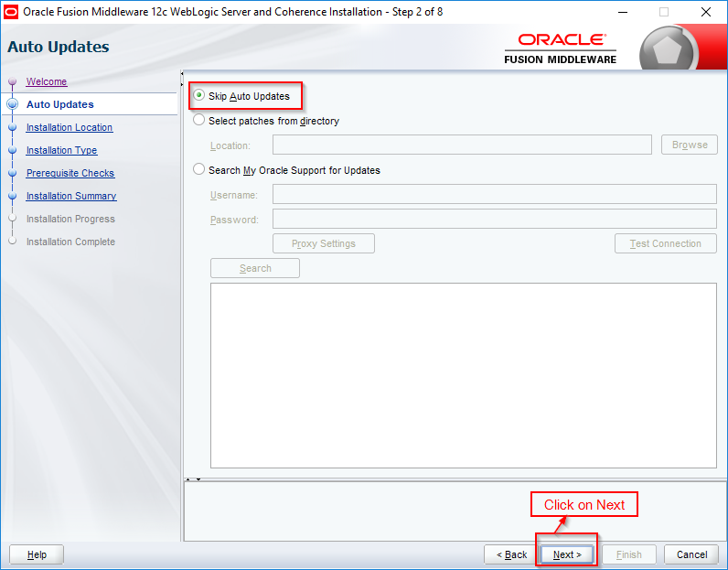Open Installation Summary step link
Viewport: 728px width, 570px height.
(x=71, y=196)
